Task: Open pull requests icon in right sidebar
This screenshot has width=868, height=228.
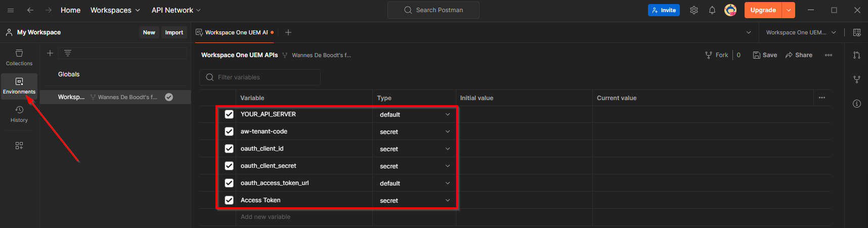Action: click(857, 55)
